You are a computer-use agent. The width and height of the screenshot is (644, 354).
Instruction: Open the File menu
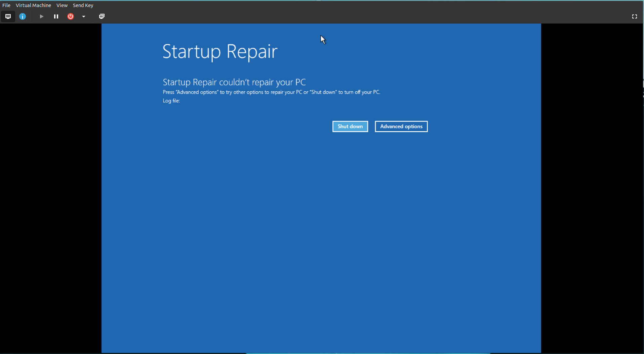coord(6,5)
